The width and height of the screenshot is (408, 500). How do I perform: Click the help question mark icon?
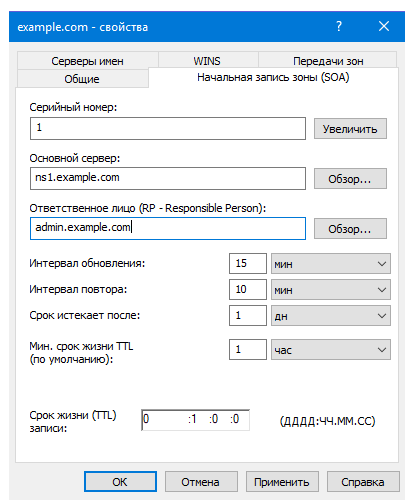point(339,26)
